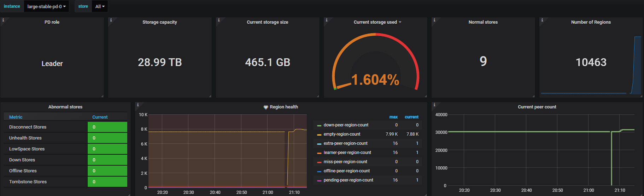
Task: Click info icon on Current storage size panel
Action: (219, 20)
